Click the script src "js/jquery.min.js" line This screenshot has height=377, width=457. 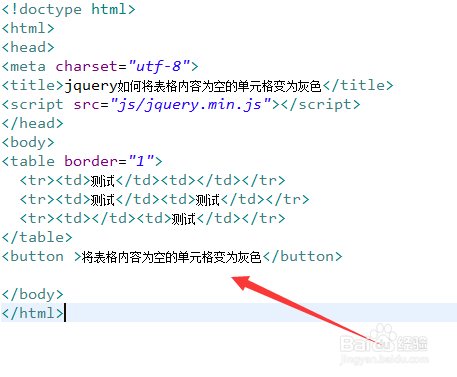point(181,105)
